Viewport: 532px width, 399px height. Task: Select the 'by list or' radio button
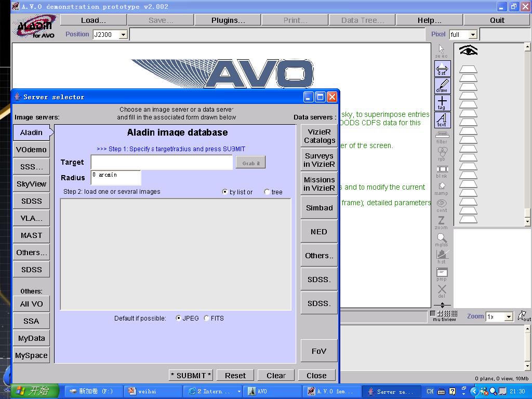point(224,192)
